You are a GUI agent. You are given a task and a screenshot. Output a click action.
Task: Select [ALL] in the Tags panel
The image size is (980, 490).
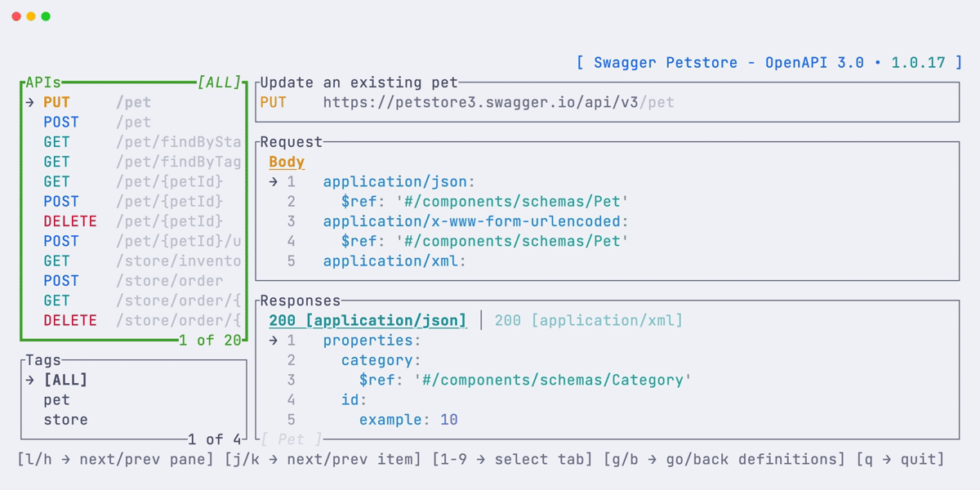click(64, 379)
